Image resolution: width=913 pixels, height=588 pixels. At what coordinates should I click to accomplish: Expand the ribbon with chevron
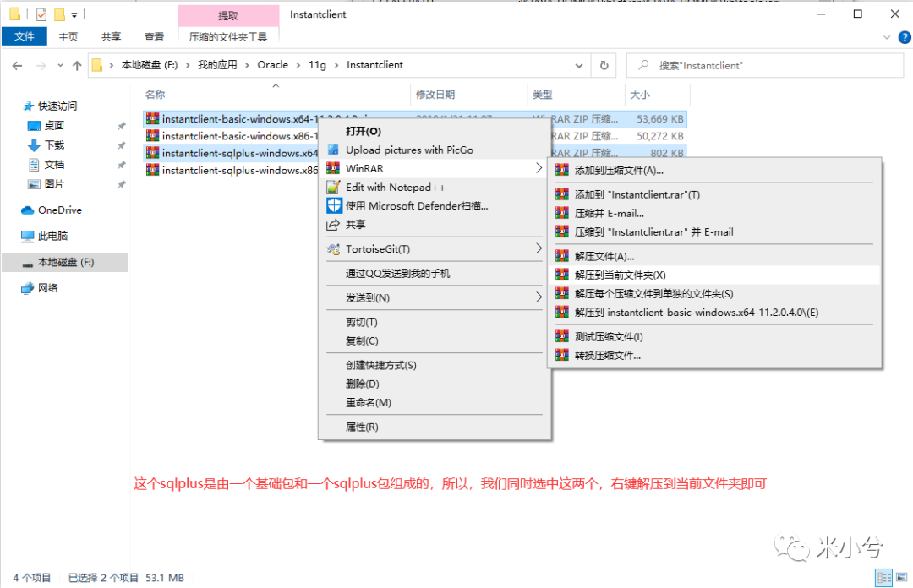coord(887,37)
